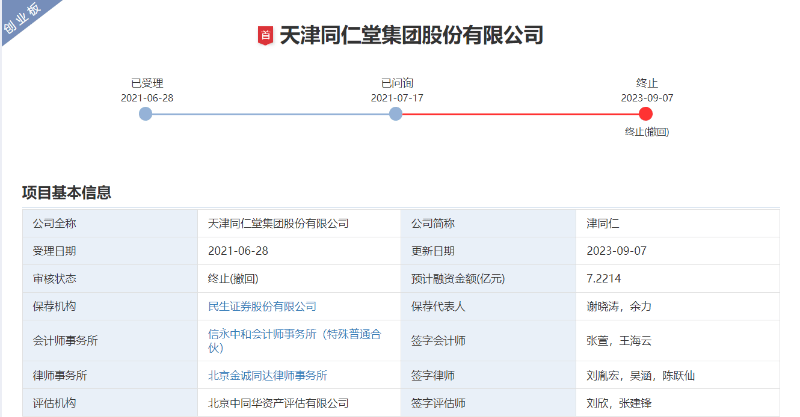800x417 pixels.
Task: Click the 终止(撤回) label under the timeline
Action: coord(646,132)
